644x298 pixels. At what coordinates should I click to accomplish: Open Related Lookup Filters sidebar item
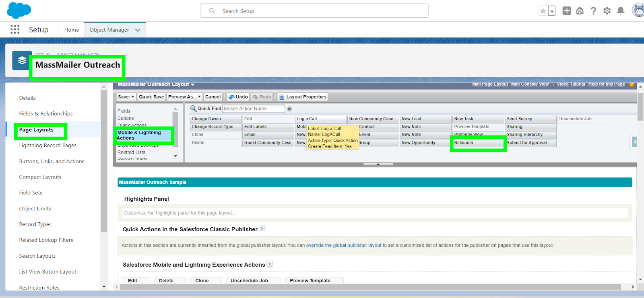pyautogui.click(x=46, y=240)
